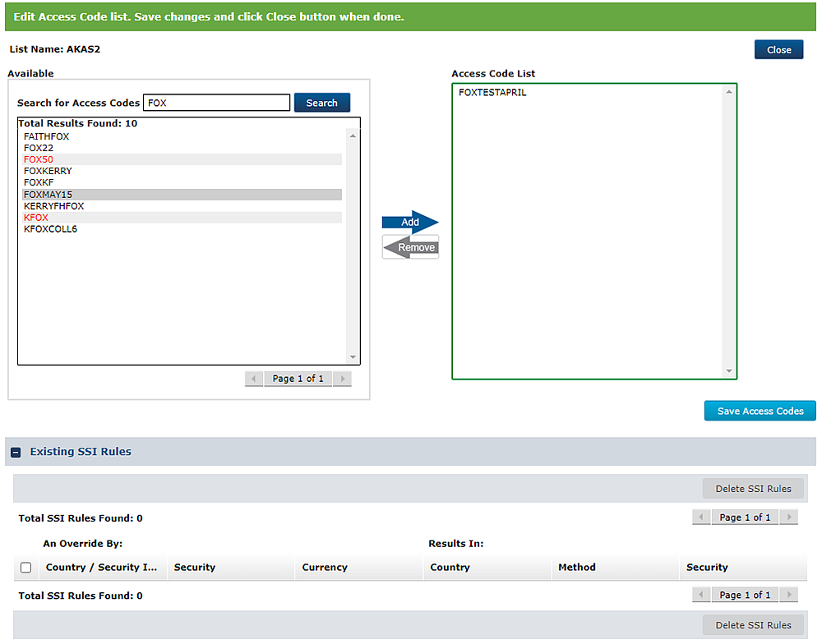
Task: Click the Close button
Action: pyautogui.click(x=778, y=49)
